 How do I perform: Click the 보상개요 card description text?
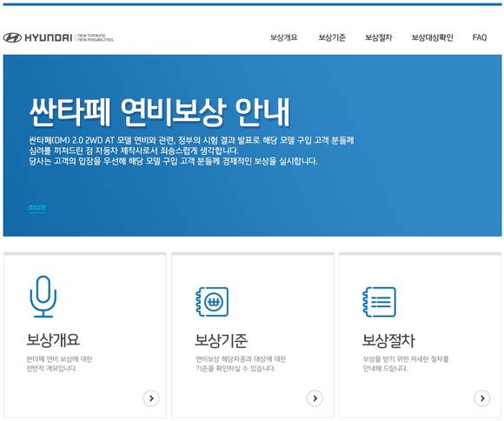pos(59,364)
